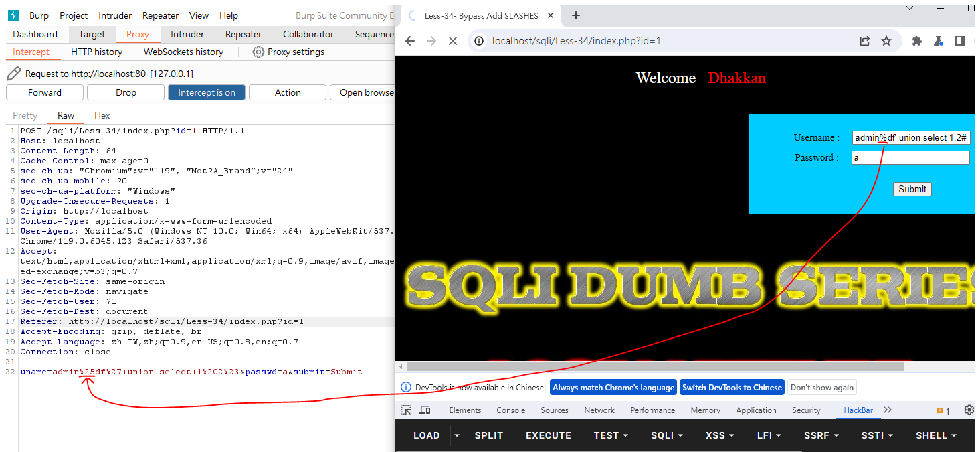Click the Chrome address bar URL
Screen dimensions: 980x452
577,41
